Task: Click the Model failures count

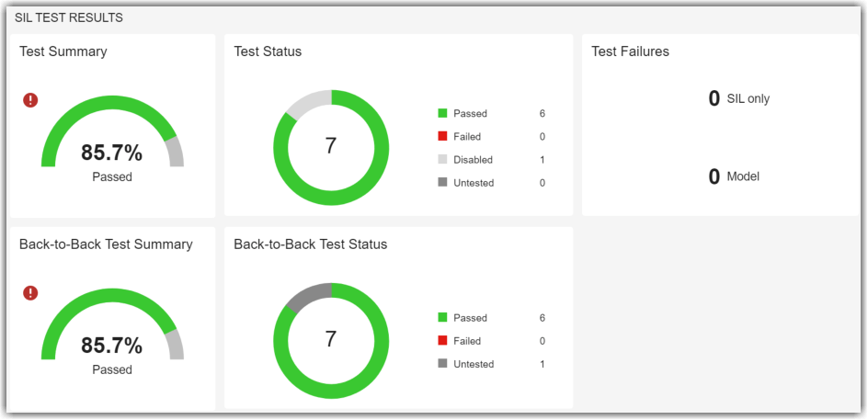Action: (x=714, y=177)
